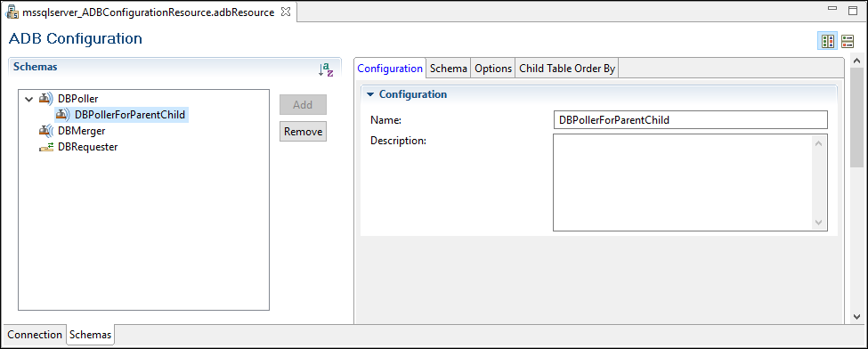Click the ADB Configuration heading
Image resolution: width=868 pixels, height=349 pixels.
pos(76,39)
